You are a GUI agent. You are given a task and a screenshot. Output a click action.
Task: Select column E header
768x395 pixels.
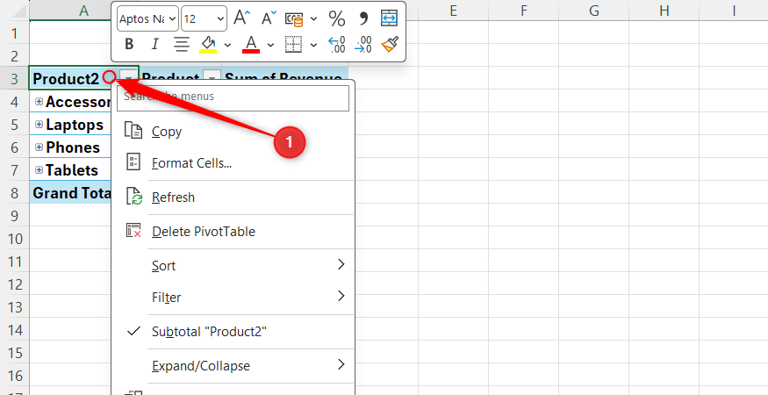click(x=453, y=10)
